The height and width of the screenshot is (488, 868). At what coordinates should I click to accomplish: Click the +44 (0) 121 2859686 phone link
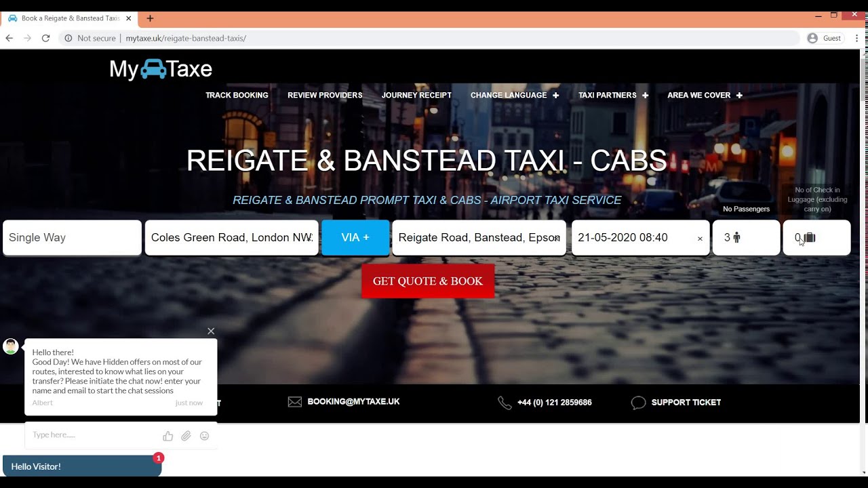pyautogui.click(x=554, y=403)
